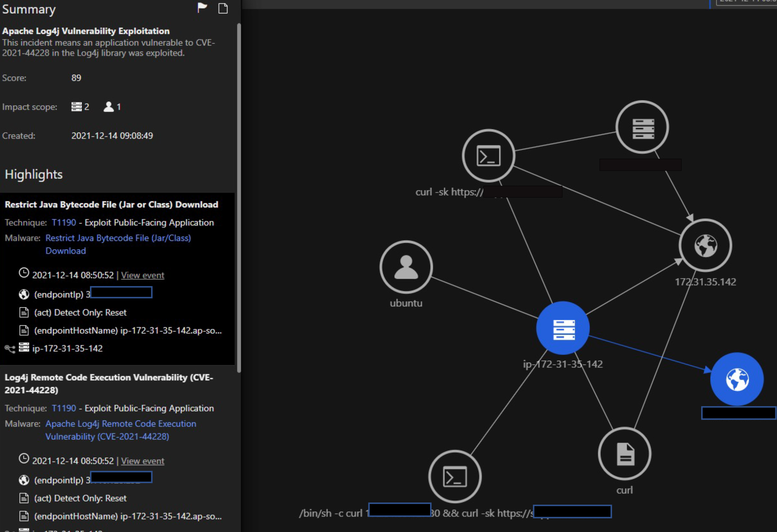Click the Summary panel's vertical scrollbar

pos(239,197)
